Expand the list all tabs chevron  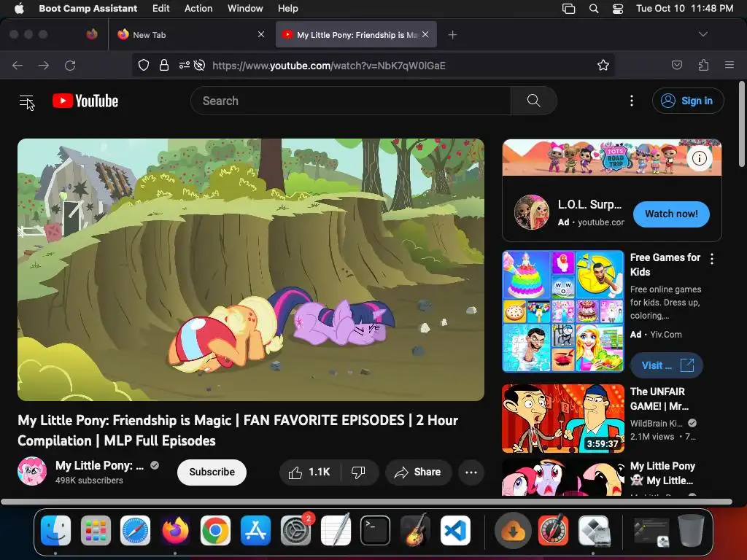pyautogui.click(x=703, y=34)
